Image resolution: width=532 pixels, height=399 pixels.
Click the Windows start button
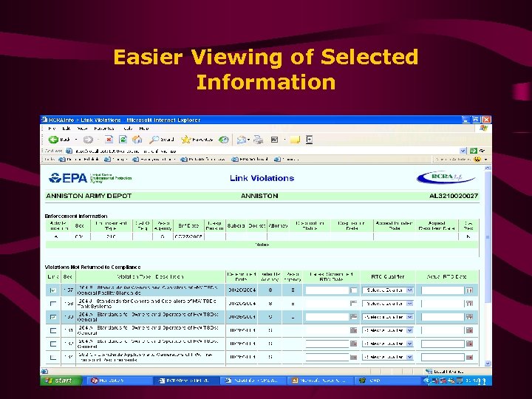click(61, 381)
